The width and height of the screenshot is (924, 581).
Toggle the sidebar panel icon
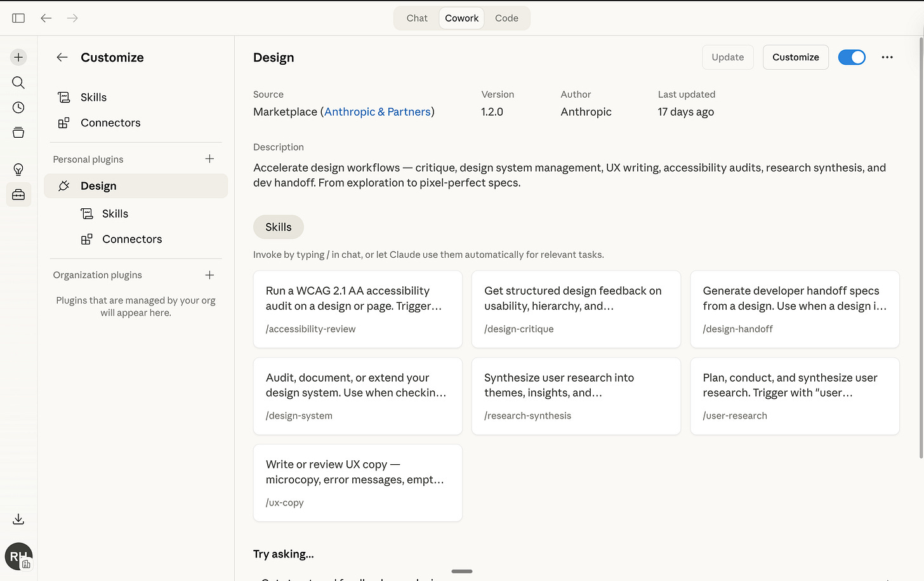pos(18,18)
